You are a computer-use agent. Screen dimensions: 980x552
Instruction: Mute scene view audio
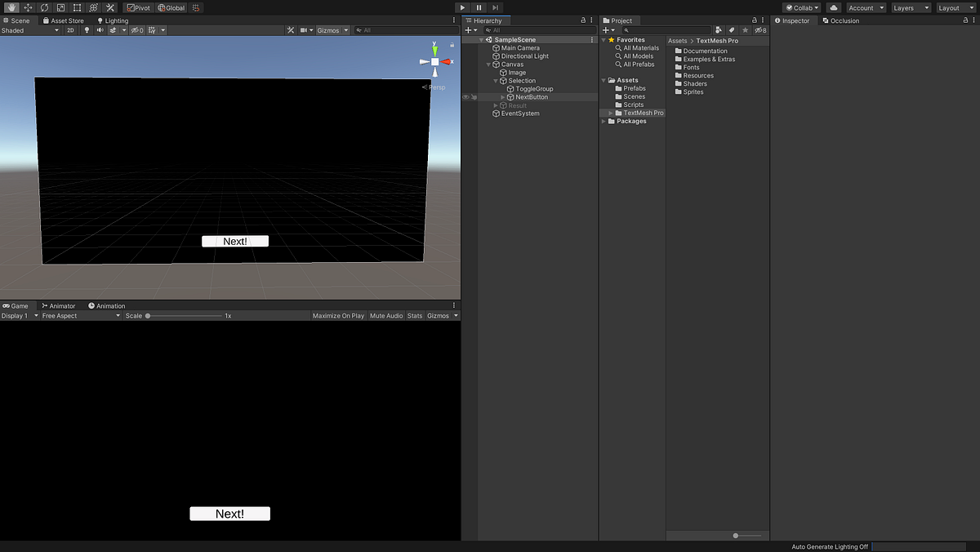[99, 29]
